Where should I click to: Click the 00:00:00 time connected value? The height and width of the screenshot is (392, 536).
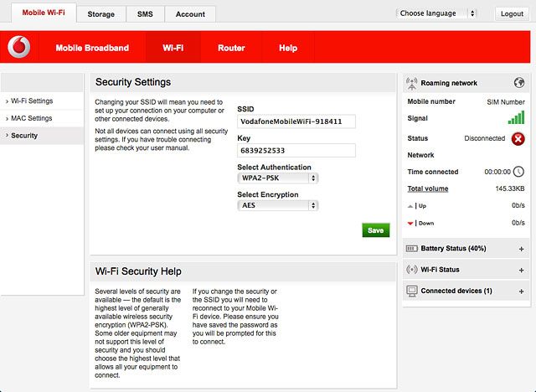(x=497, y=172)
